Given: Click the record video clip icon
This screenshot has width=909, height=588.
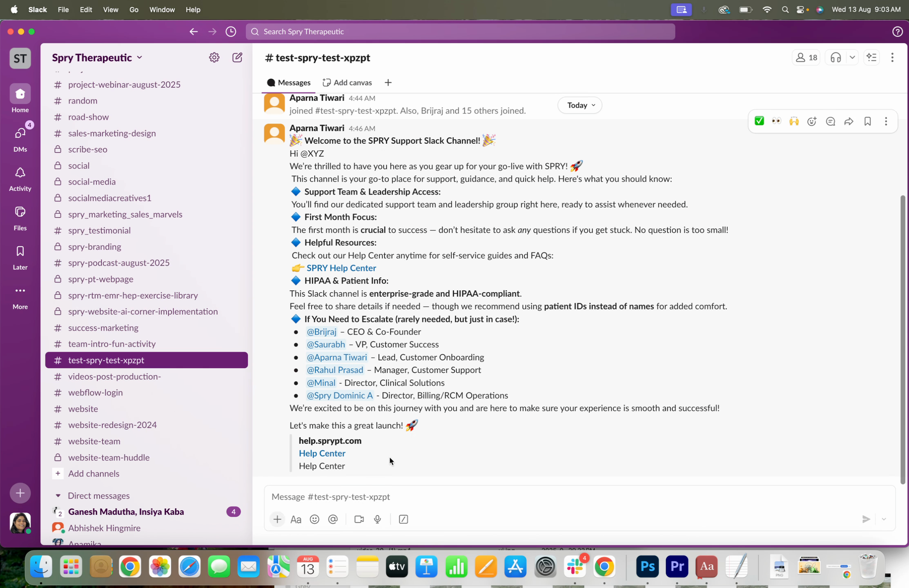Looking at the screenshot, I should point(359,519).
